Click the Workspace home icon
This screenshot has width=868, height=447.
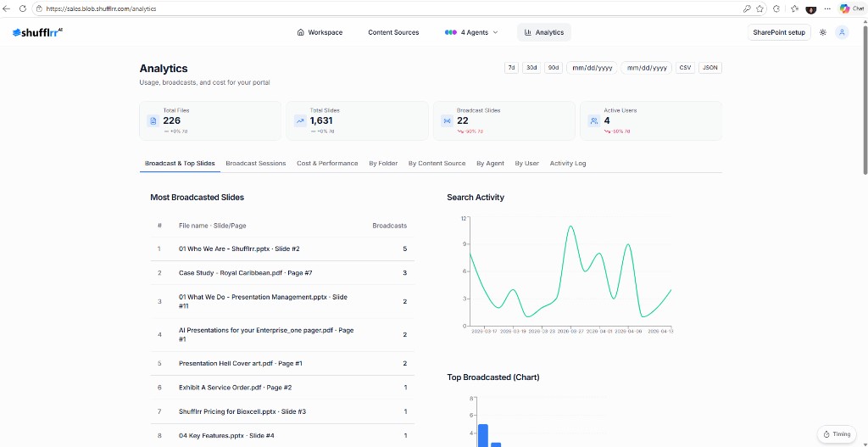click(301, 32)
